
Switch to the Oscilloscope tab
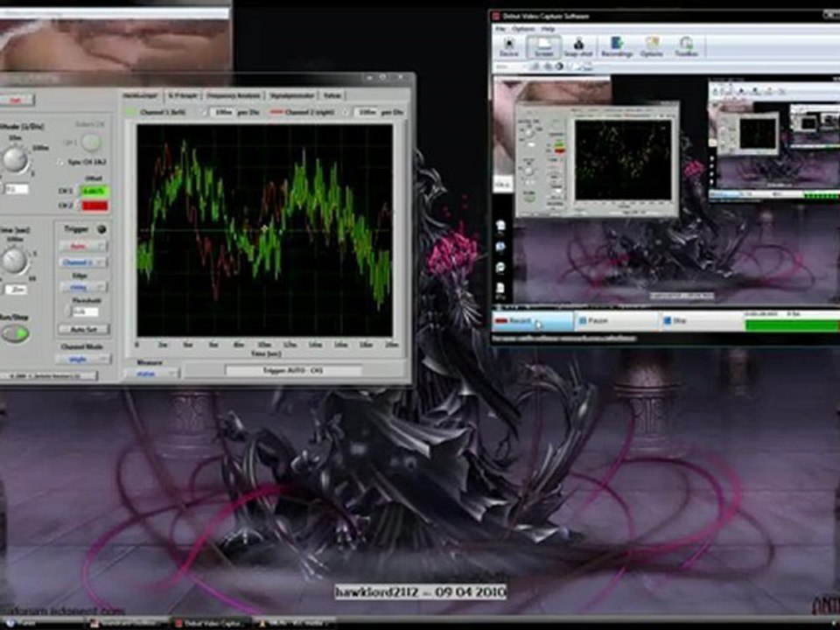coord(141,95)
